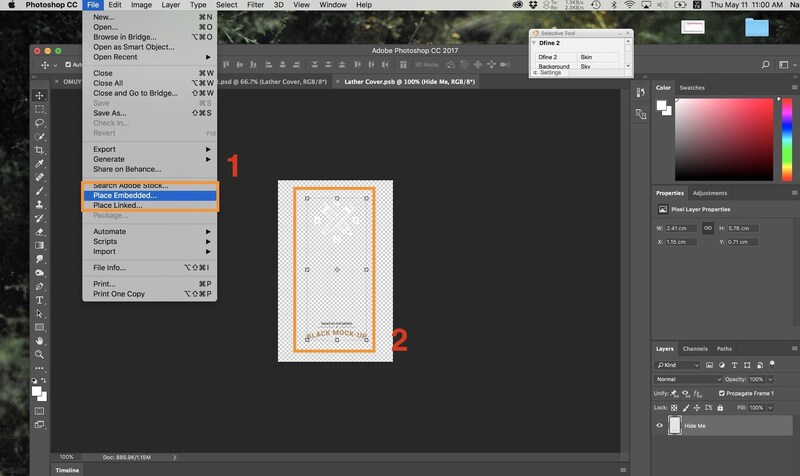Filter layers by adjustment layers icon
This screenshot has height=476, width=800.
click(721, 365)
